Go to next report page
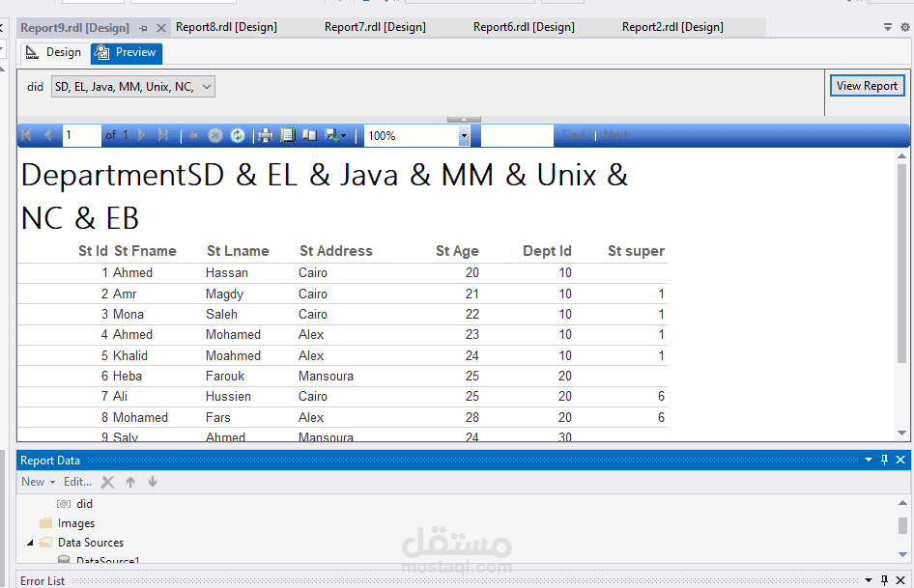This screenshot has width=914, height=588. 141,135
